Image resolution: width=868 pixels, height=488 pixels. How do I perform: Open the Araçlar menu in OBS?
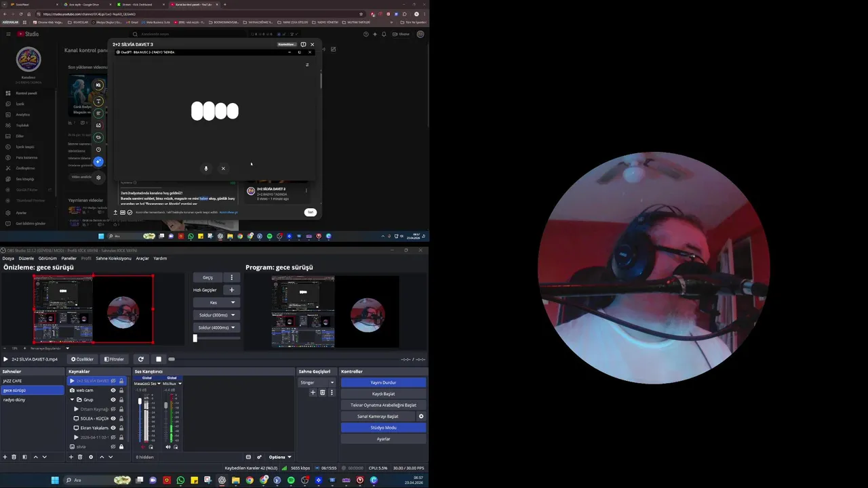tap(142, 258)
